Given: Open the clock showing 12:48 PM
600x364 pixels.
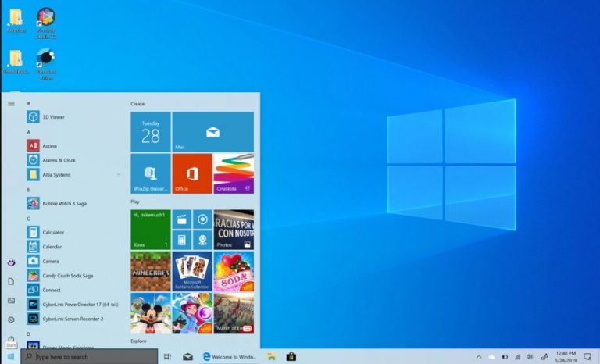Looking at the screenshot, I should [x=566, y=357].
